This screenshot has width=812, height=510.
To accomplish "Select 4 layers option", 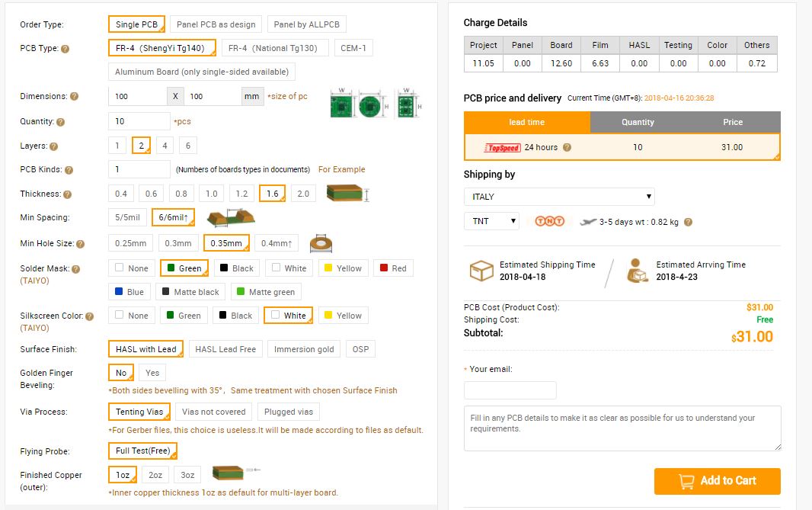I will (x=165, y=146).
